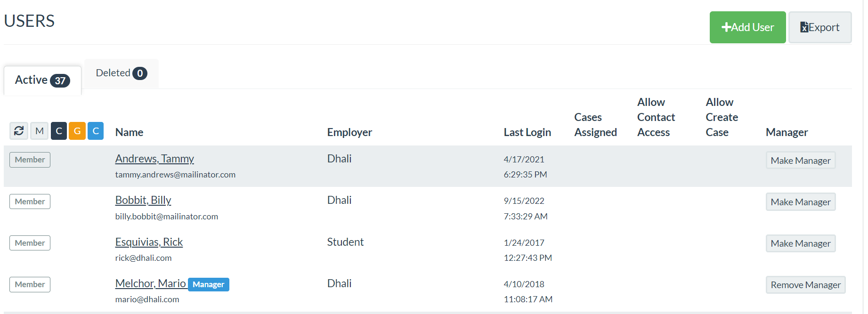The image size is (868, 314).
Task: Open Melchor, Mario's user profile
Action: (151, 283)
